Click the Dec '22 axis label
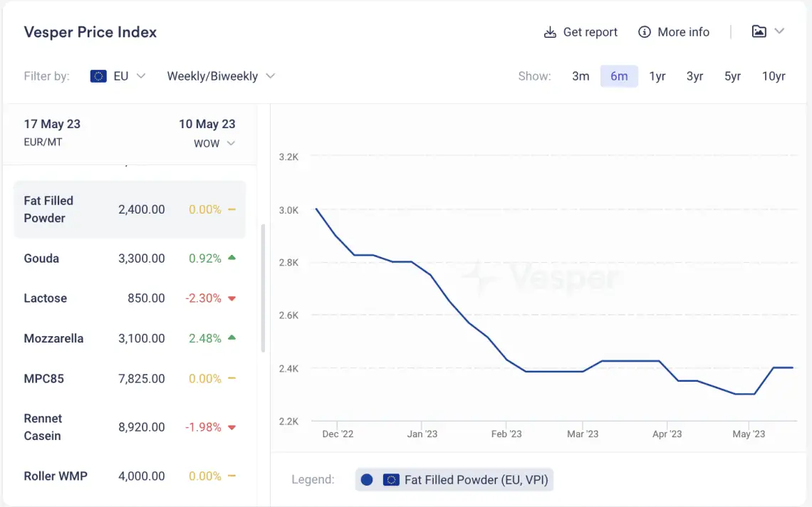The image size is (812, 507). [338, 434]
